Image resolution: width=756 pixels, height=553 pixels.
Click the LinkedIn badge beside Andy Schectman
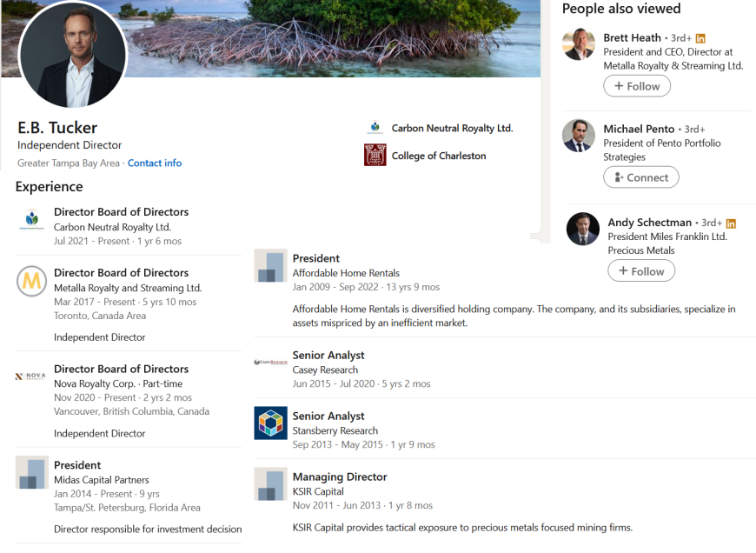[x=731, y=223]
